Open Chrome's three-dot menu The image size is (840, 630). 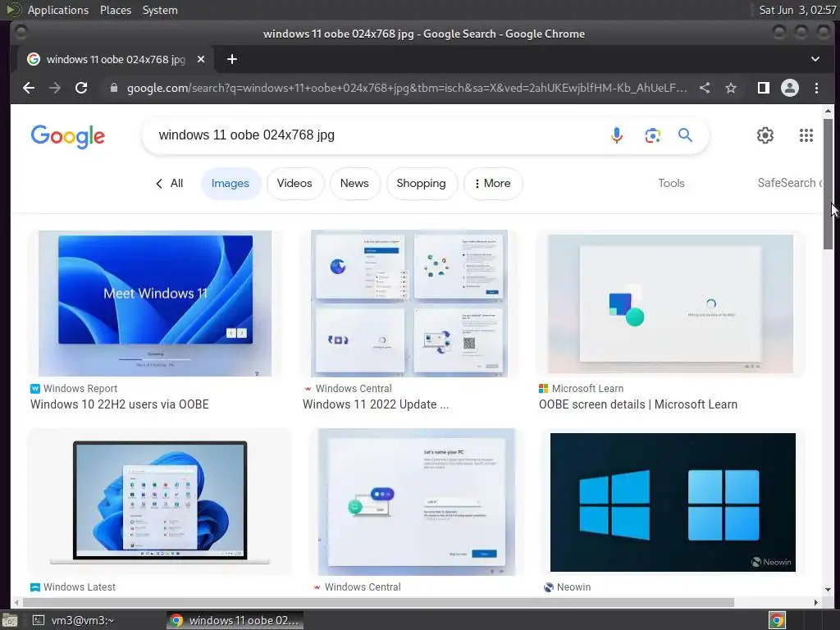pos(816,88)
